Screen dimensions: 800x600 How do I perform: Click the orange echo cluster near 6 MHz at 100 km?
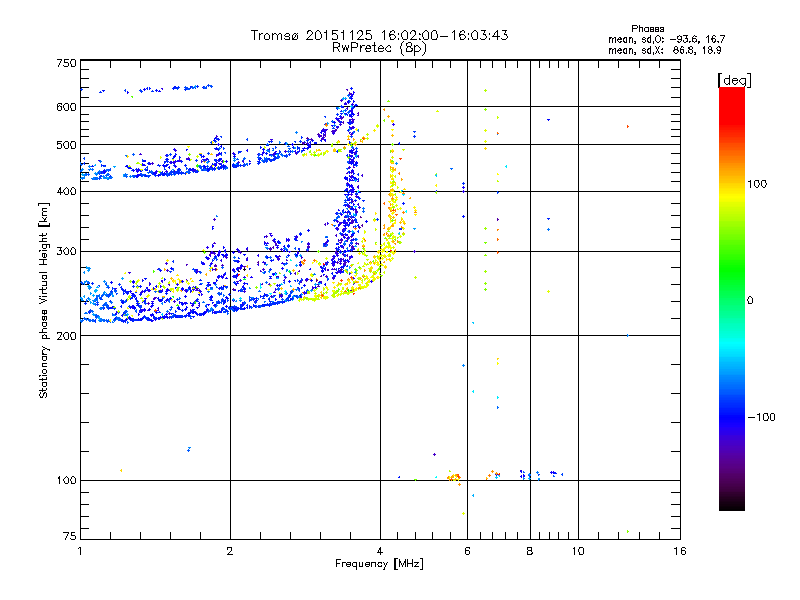pyautogui.click(x=454, y=478)
